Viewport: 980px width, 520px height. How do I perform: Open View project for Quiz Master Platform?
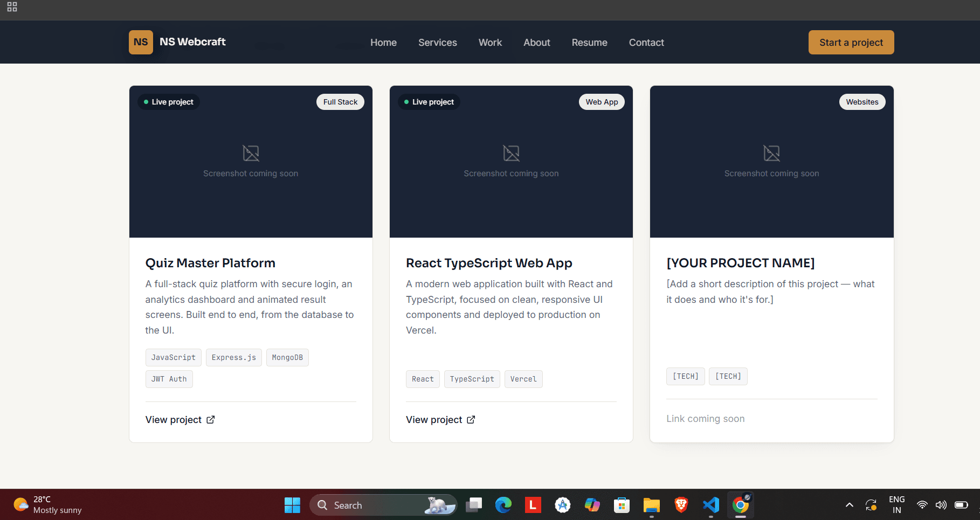(180, 420)
